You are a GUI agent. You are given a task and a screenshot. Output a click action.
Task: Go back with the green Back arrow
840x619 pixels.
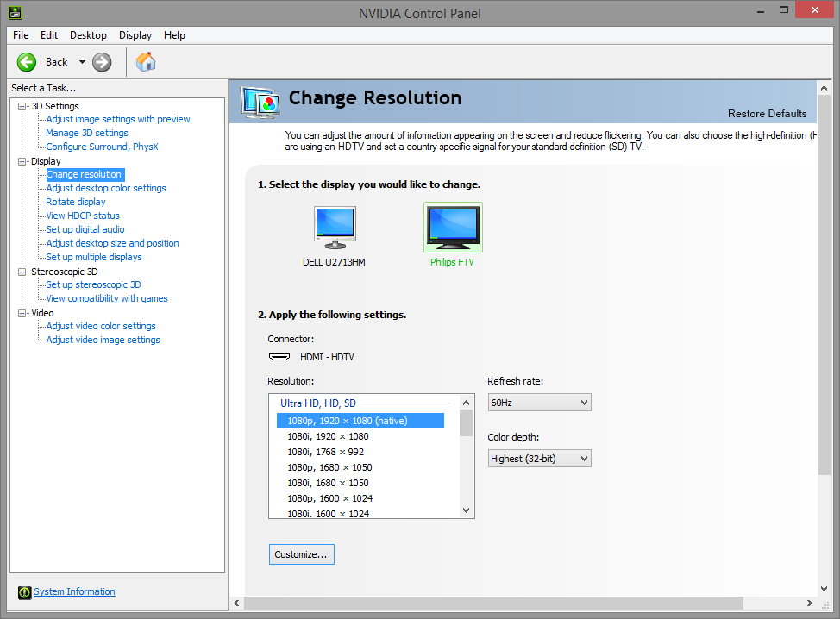pyautogui.click(x=26, y=62)
